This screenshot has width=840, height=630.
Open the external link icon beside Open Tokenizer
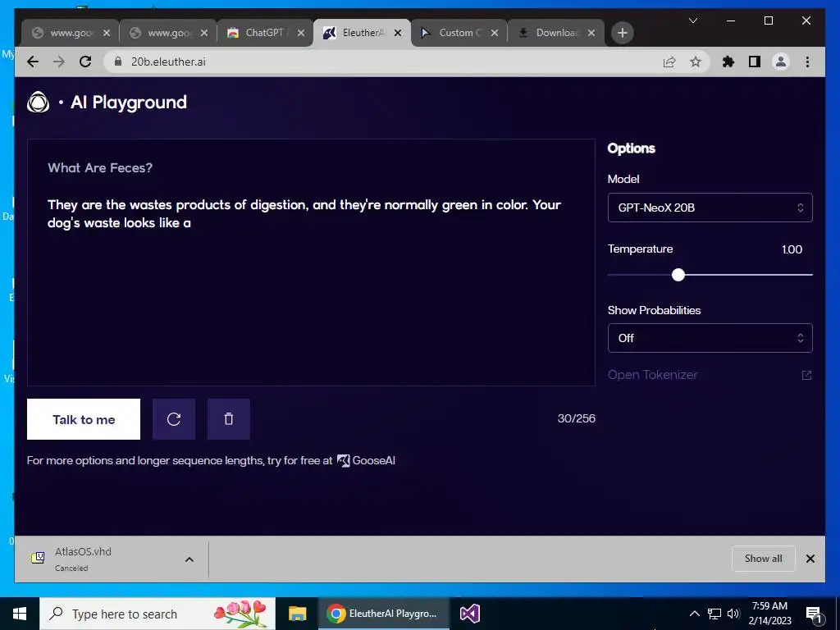[806, 375]
